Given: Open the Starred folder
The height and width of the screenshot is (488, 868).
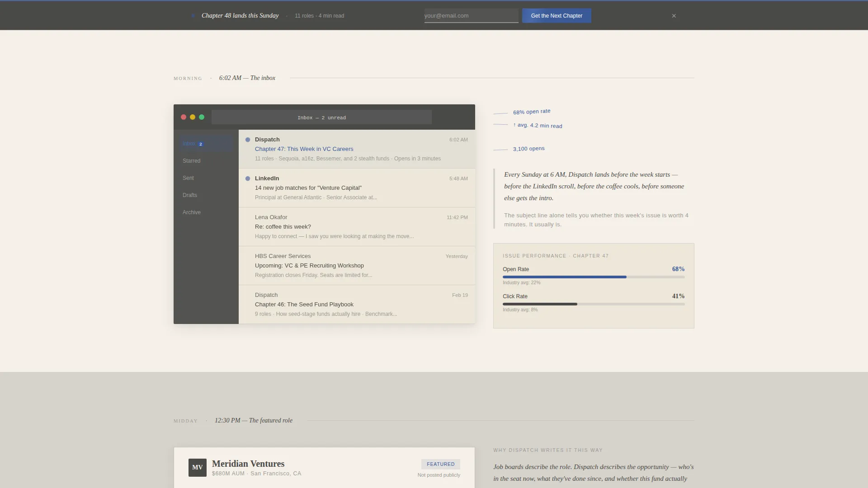Looking at the screenshot, I should (x=206, y=161).
